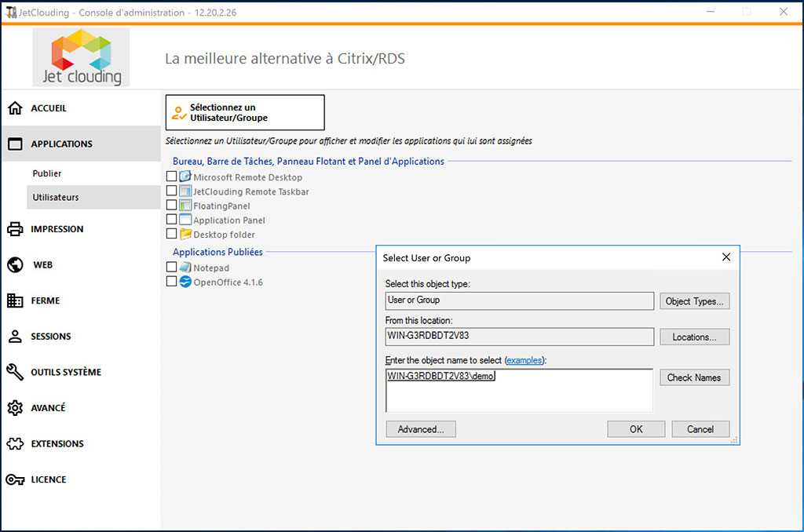Open the Extensions menu section
Screen dimensions: 804x532
tap(57, 443)
